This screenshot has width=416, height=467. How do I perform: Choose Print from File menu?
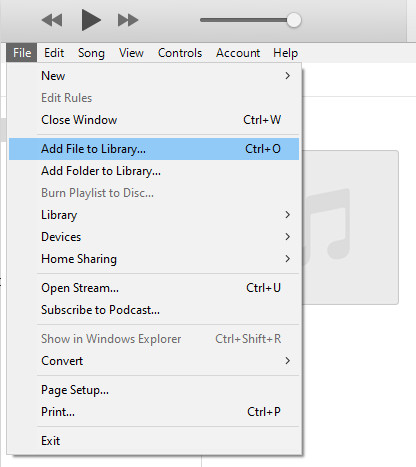coord(154,412)
